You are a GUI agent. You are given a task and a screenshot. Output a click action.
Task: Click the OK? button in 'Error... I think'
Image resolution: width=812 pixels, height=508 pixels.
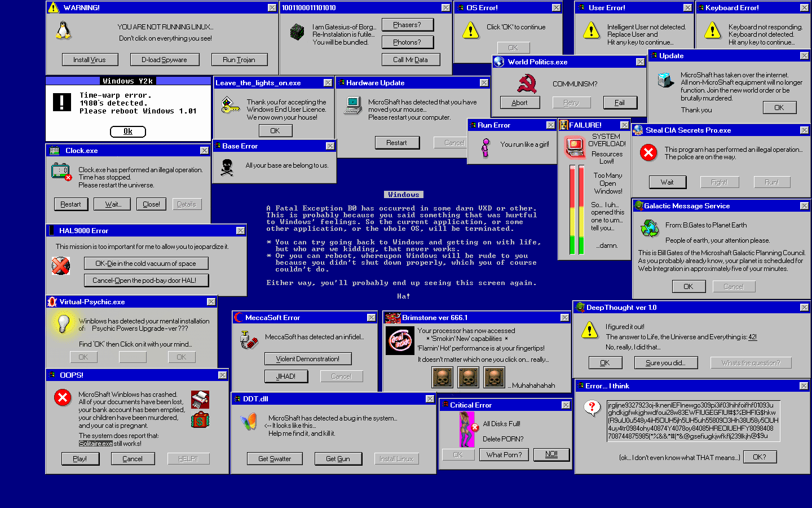(760, 457)
